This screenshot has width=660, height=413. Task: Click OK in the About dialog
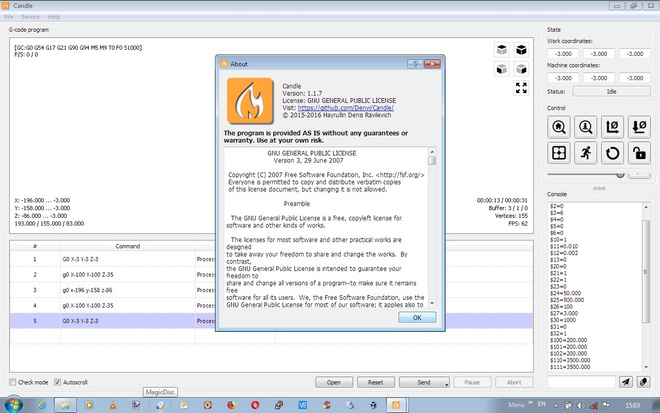point(417,317)
